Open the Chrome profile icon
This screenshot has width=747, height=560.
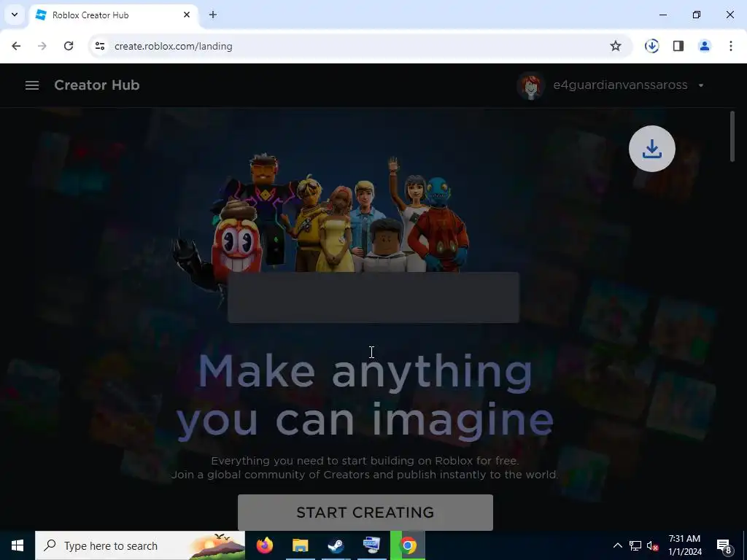(705, 46)
